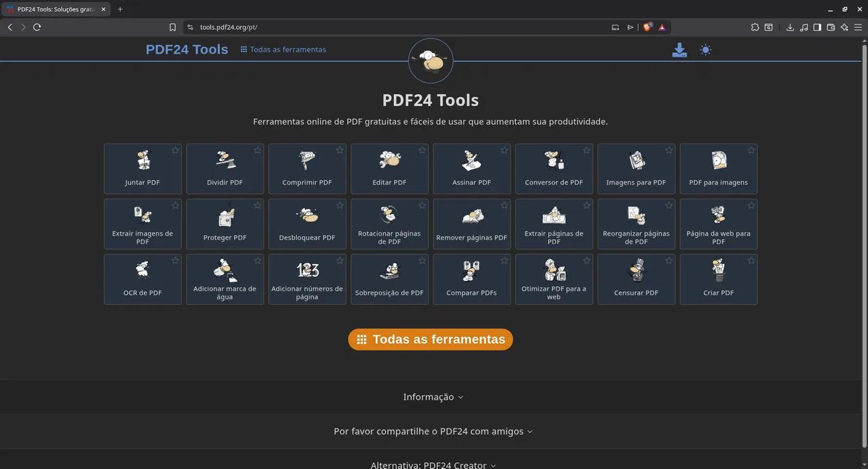This screenshot has width=868, height=469.
Task: Toggle the browser sidebar panel
Action: click(x=817, y=27)
